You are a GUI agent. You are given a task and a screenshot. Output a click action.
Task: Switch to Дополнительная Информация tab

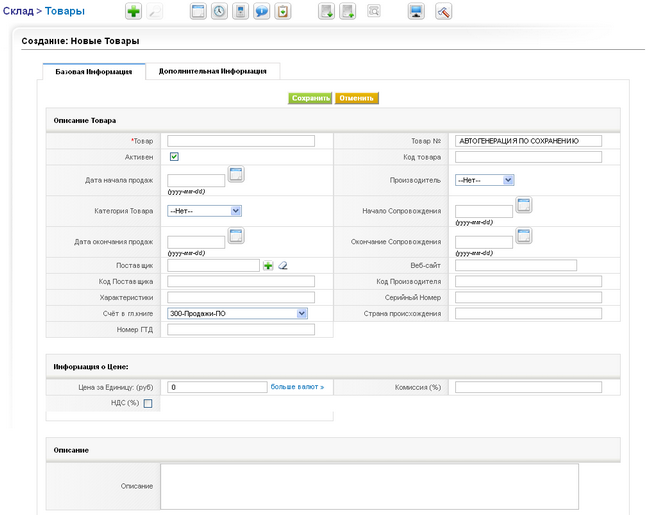point(213,71)
